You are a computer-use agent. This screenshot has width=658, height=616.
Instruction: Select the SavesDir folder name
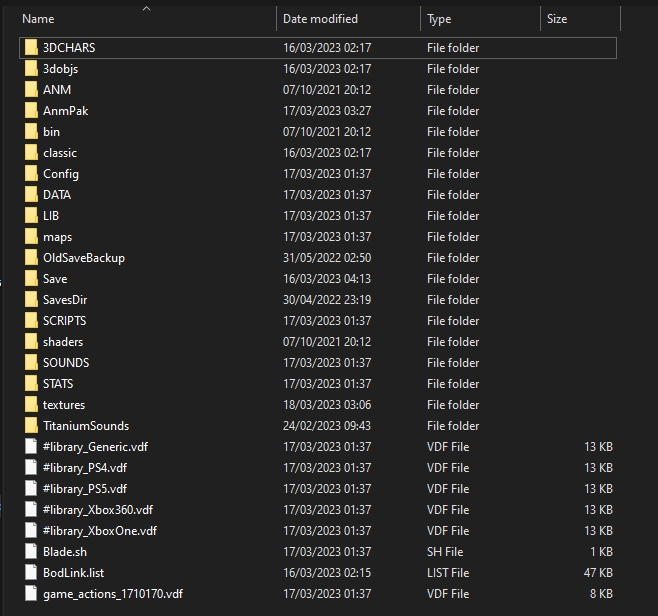pos(65,300)
